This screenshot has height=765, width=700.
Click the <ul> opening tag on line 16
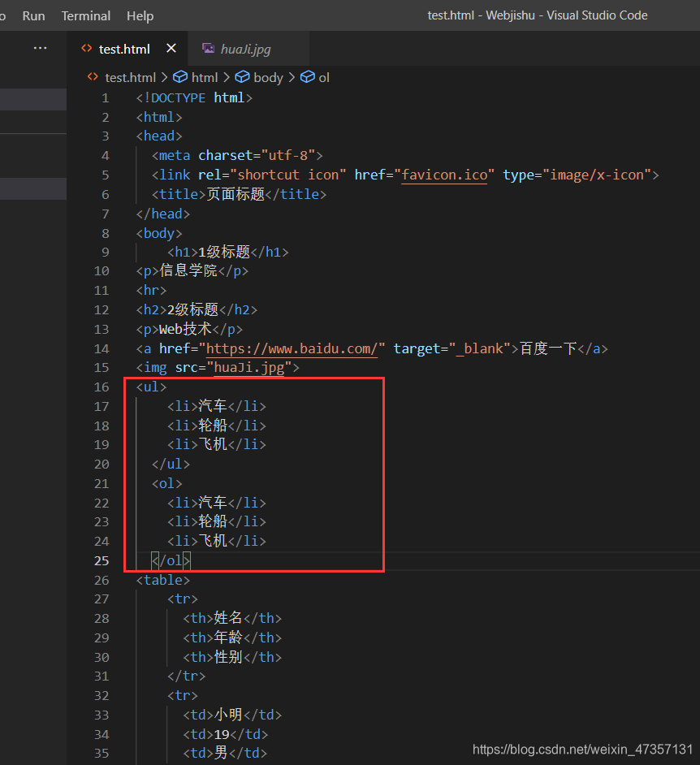[151, 387]
